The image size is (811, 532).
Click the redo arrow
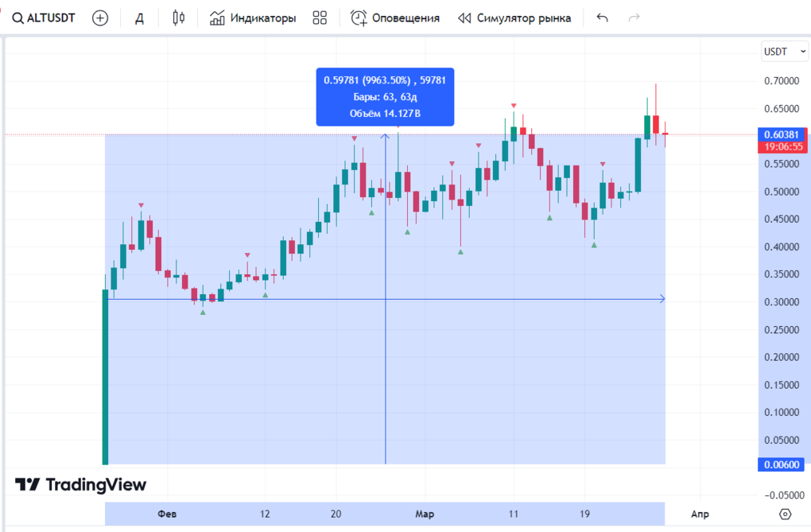[634, 17]
